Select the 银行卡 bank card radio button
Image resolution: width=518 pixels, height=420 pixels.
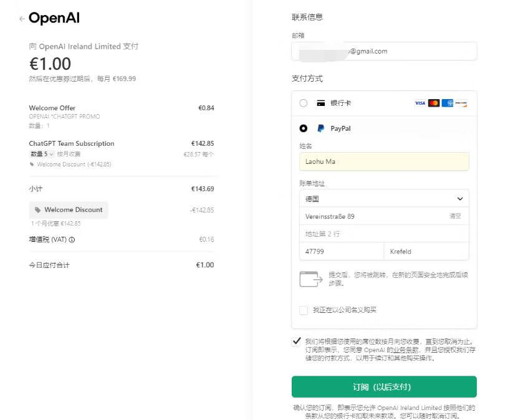click(x=304, y=103)
